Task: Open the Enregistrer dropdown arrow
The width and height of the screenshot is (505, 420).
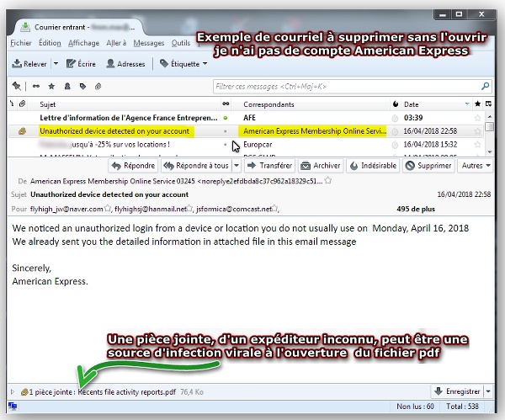Action: (488, 391)
